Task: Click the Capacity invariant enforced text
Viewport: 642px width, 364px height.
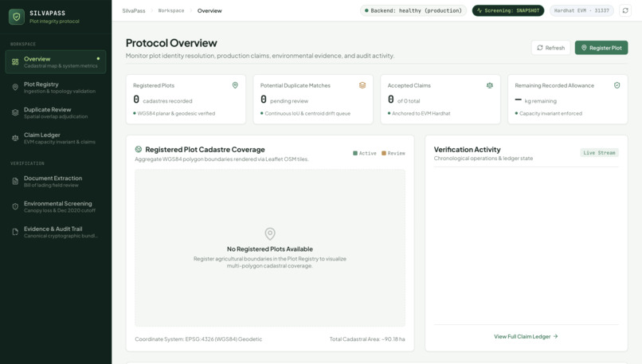Action: (x=550, y=113)
